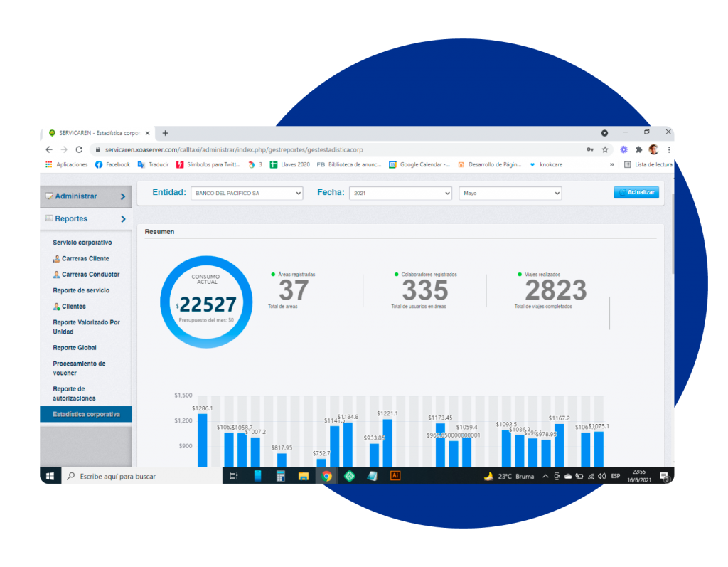Open the Mayo month dropdown
Screen dimensions: 728x567
click(x=510, y=193)
